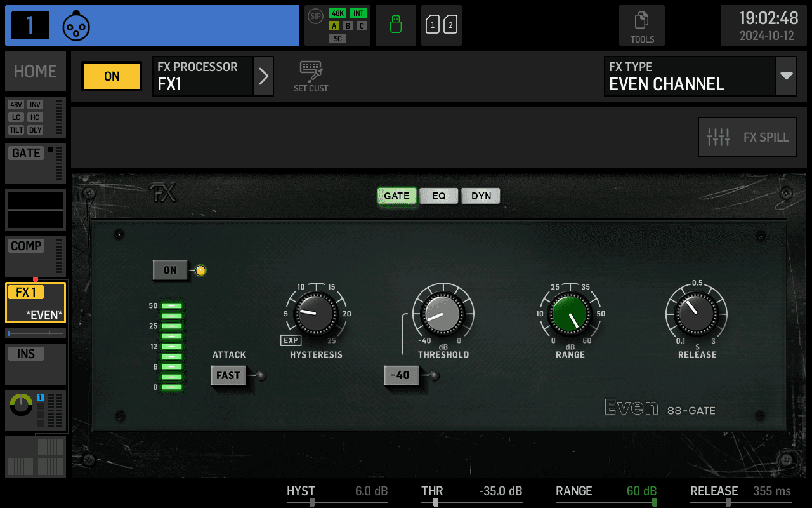812x508 pixels.
Task: Toggle the gate ON switch
Action: (x=170, y=270)
